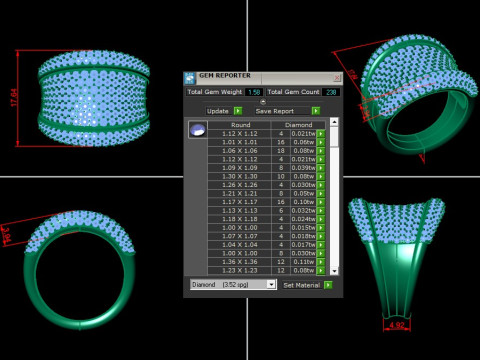Click the green arrow for the 0.015tw row

tap(321, 228)
